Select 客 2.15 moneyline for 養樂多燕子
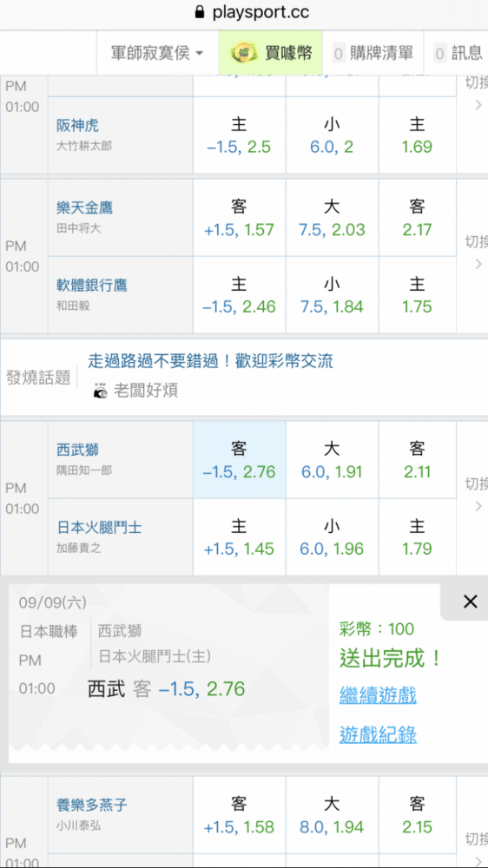The width and height of the screenshot is (488, 868). click(417, 815)
